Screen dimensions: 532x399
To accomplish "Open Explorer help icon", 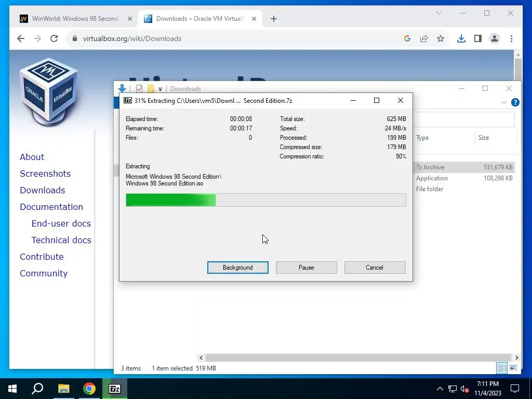I will (515, 102).
